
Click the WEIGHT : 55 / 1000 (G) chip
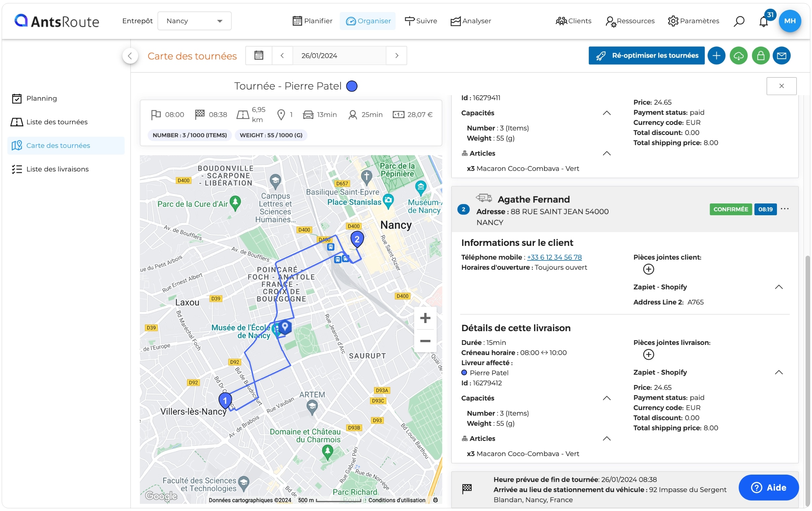(x=271, y=135)
